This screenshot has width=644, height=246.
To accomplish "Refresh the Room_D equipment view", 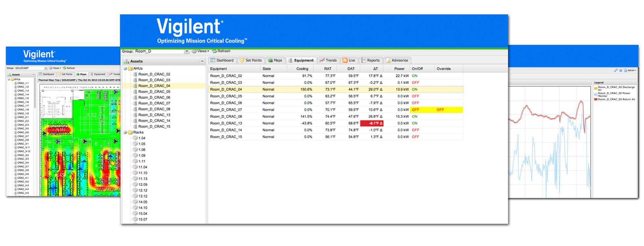I will [x=221, y=51].
